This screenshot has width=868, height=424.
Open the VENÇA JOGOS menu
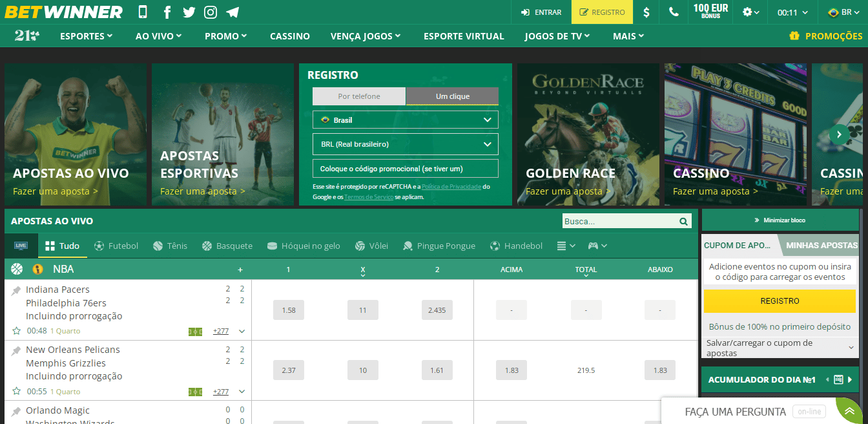point(366,36)
